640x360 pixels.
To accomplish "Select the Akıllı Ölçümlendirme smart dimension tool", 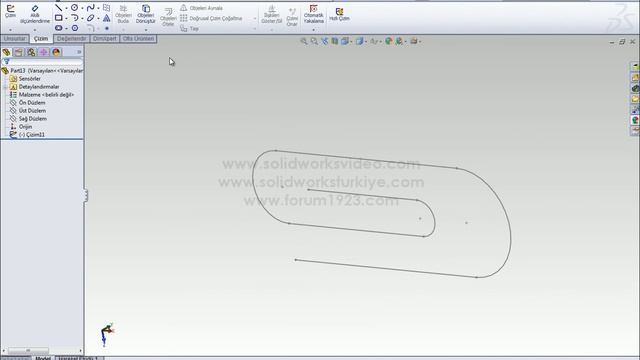I will click(35, 14).
